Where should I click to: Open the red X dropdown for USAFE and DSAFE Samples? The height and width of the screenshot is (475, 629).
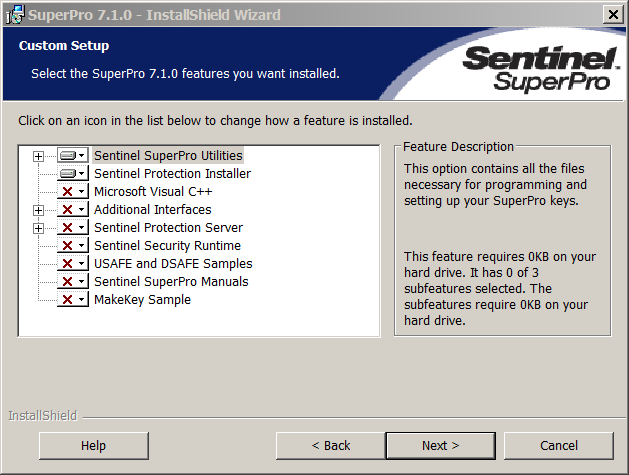73,264
